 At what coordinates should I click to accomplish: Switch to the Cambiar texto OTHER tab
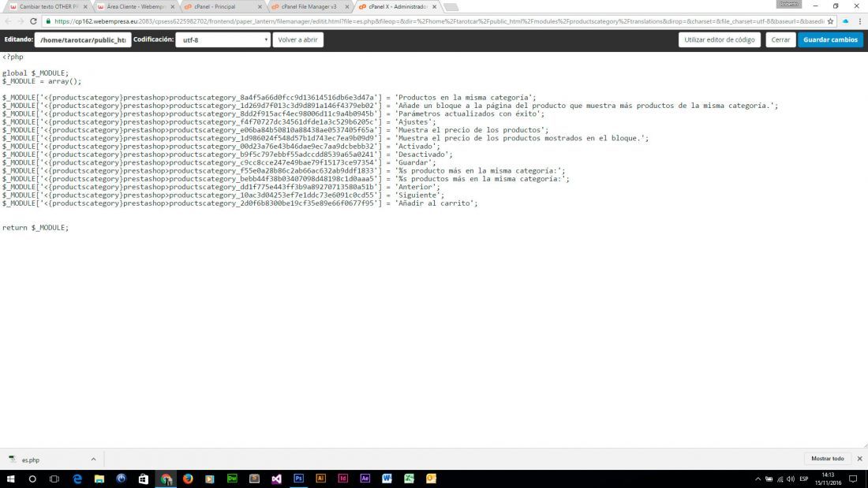pos(48,6)
